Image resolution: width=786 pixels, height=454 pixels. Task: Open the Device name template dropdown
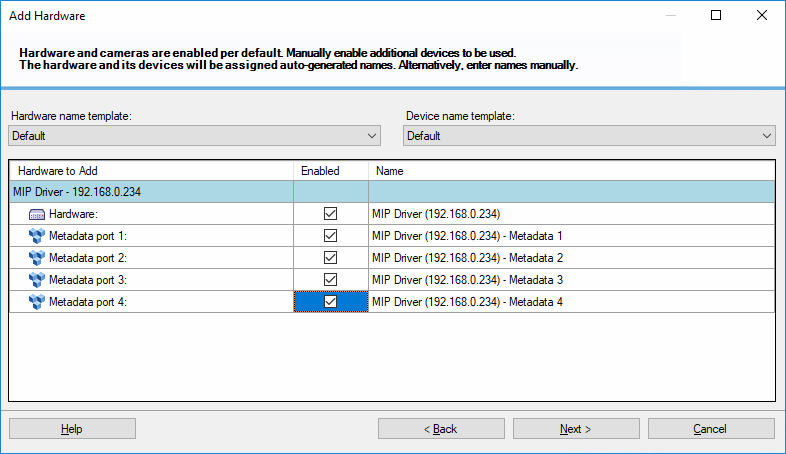coord(589,136)
